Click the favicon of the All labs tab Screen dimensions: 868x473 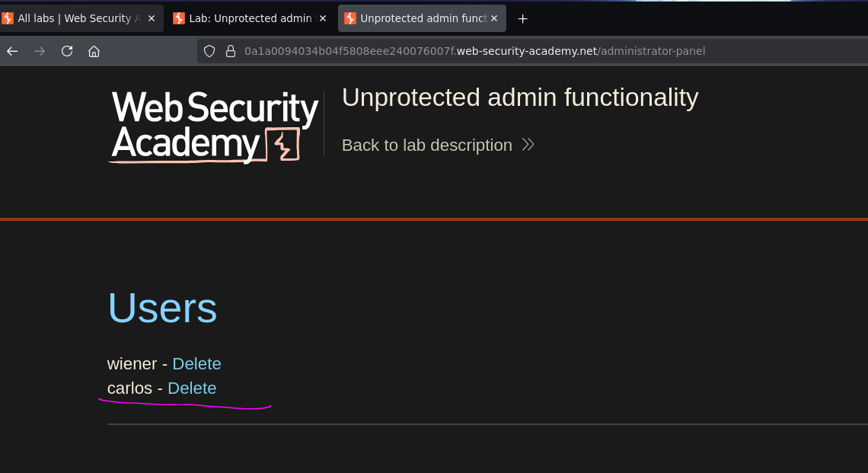click(8, 18)
